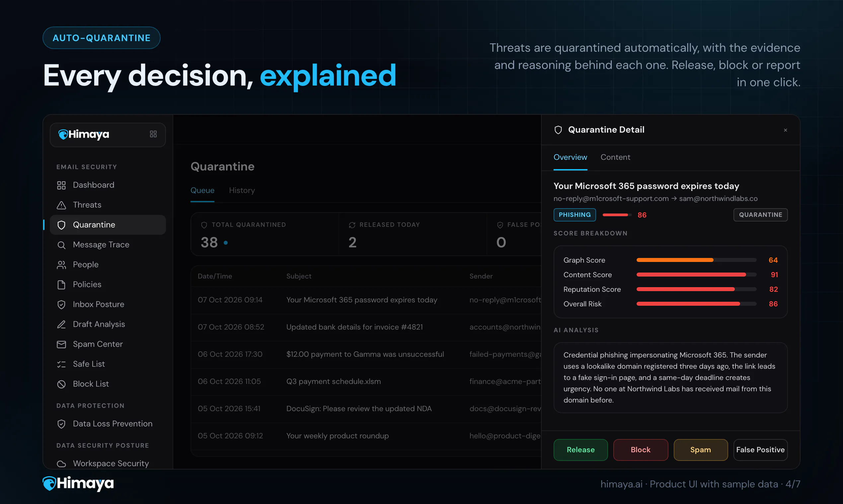Click the PHISHING category badge
843x504 pixels.
[575, 215]
